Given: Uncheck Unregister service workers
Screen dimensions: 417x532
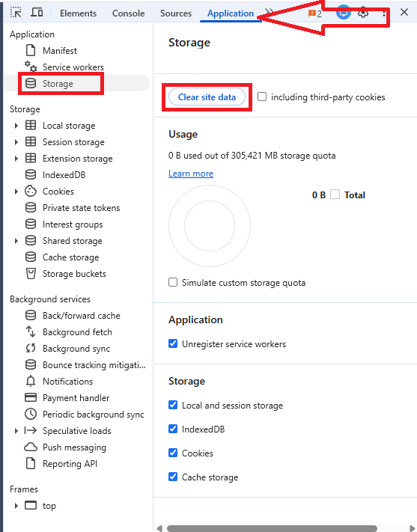Looking at the screenshot, I should point(173,343).
